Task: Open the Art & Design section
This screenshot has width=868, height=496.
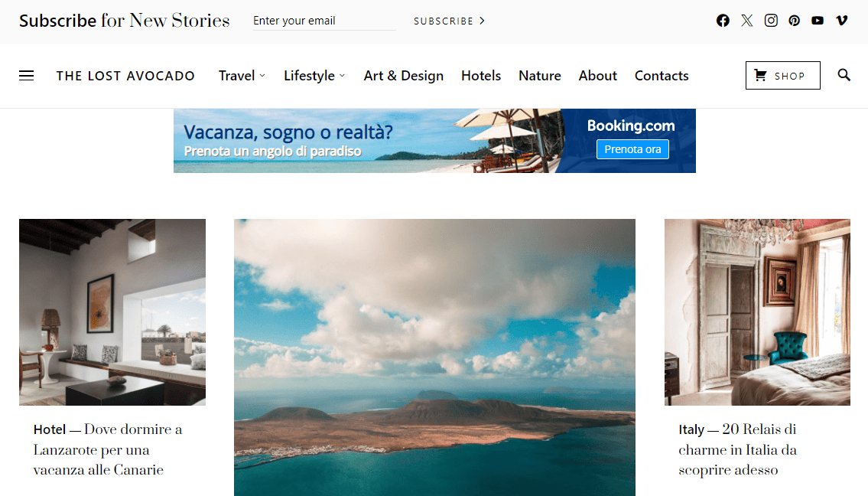Action: [404, 75]
